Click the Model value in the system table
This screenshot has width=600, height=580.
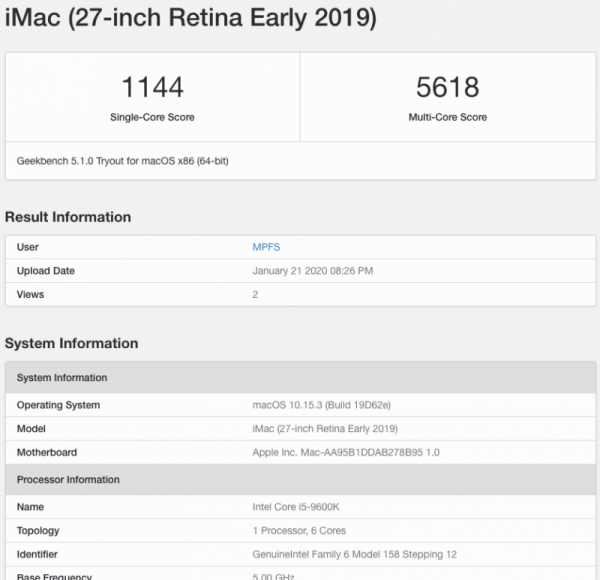325,429
